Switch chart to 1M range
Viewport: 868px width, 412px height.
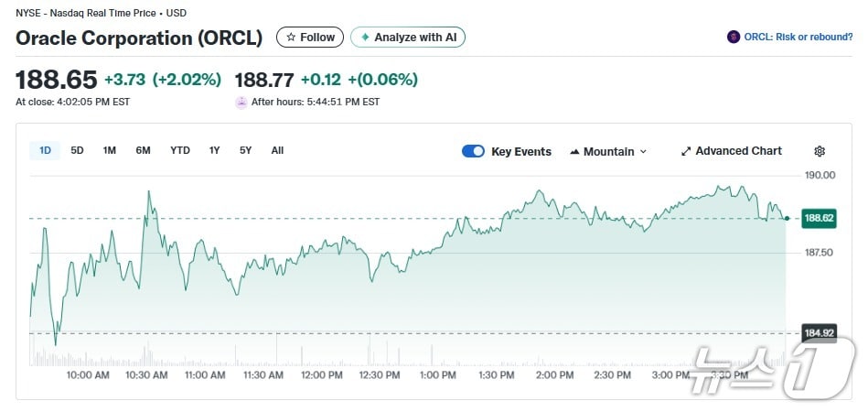[110, 150]
